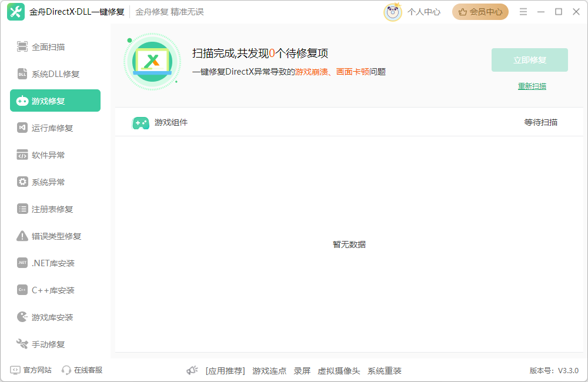Click the 系统异常 gear icon
Viewport: 588px width, 382px height.
[x=22, y=182]
